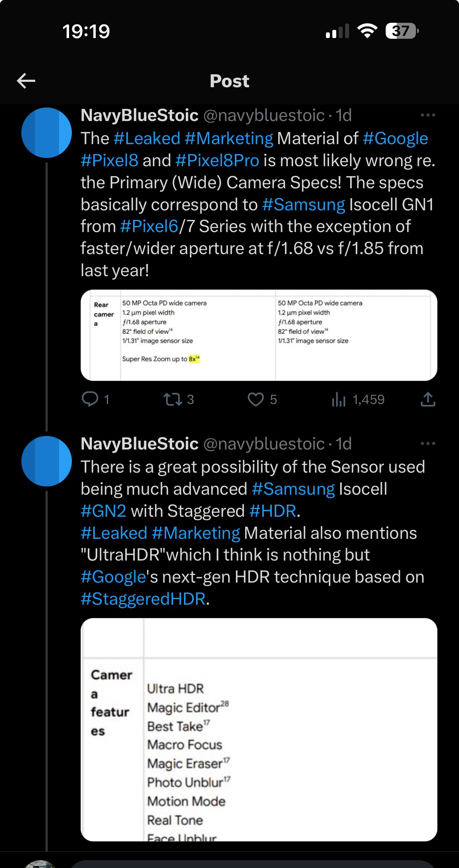The height and width of the screenshot is (868, 459).
Task: Tap the back arrow icon
Action: (x=26, y=81)
